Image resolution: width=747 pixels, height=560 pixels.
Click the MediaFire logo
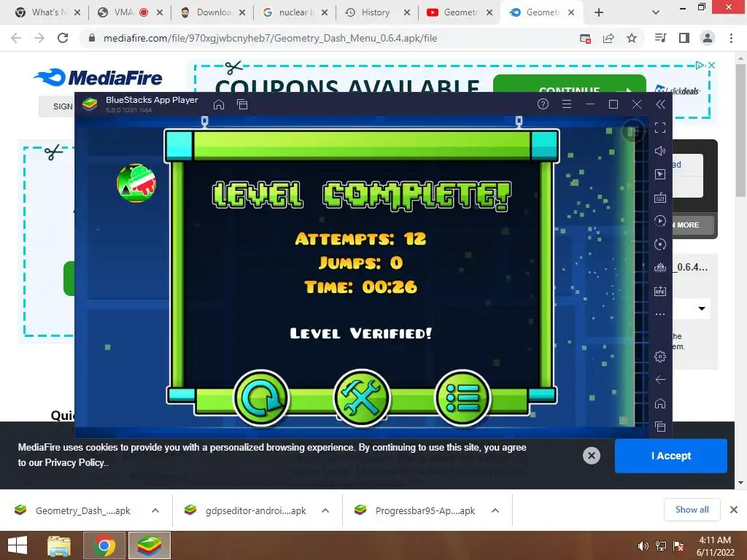click(x=98, y=77)
